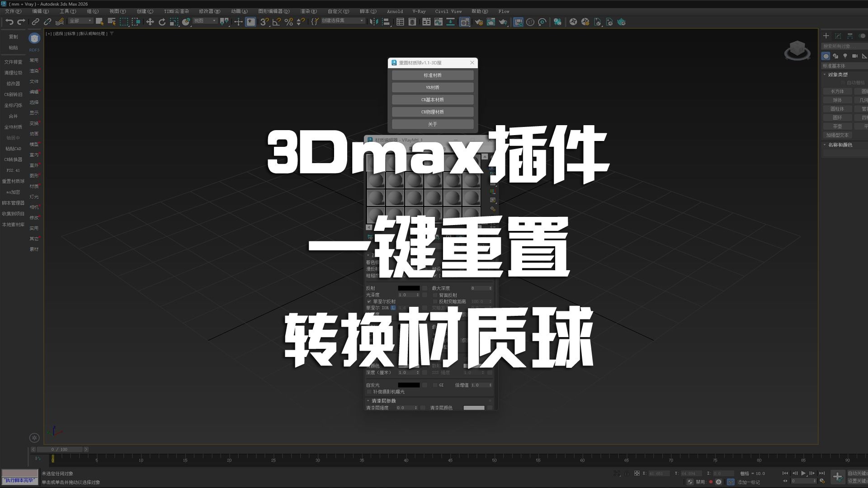Screen dimensions: 868x488
Task: Click the Mirror tool icon
Action: tap(374, 21)
